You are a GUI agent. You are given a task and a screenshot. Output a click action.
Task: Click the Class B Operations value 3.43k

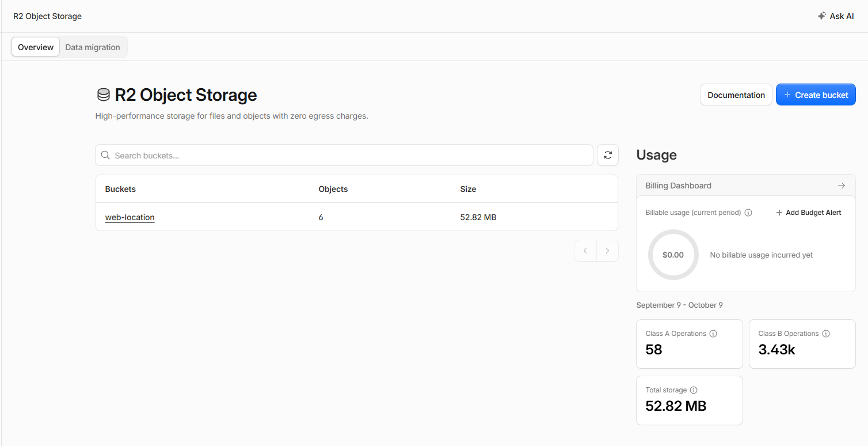(777, 350)
